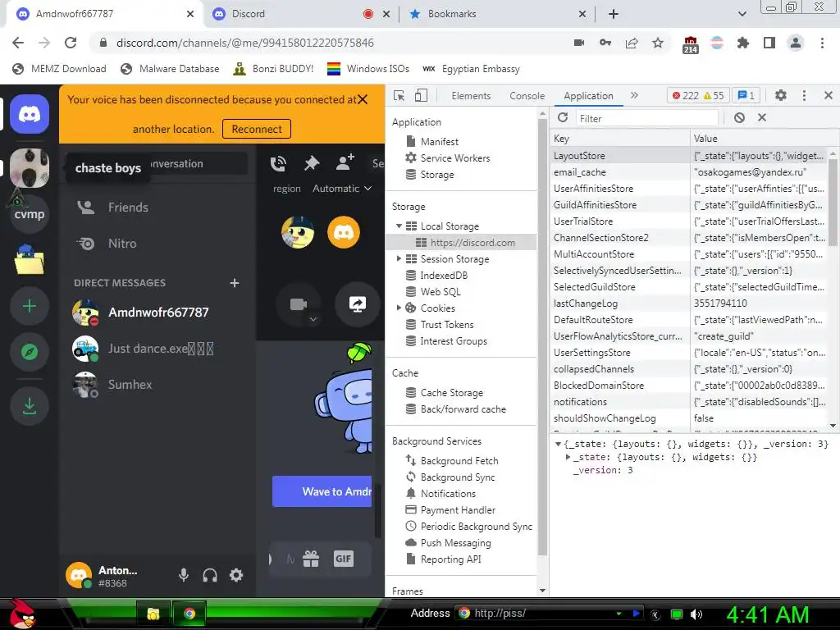Open the Malware Database bookmark
840x630 pixels.
coord(171,69)
